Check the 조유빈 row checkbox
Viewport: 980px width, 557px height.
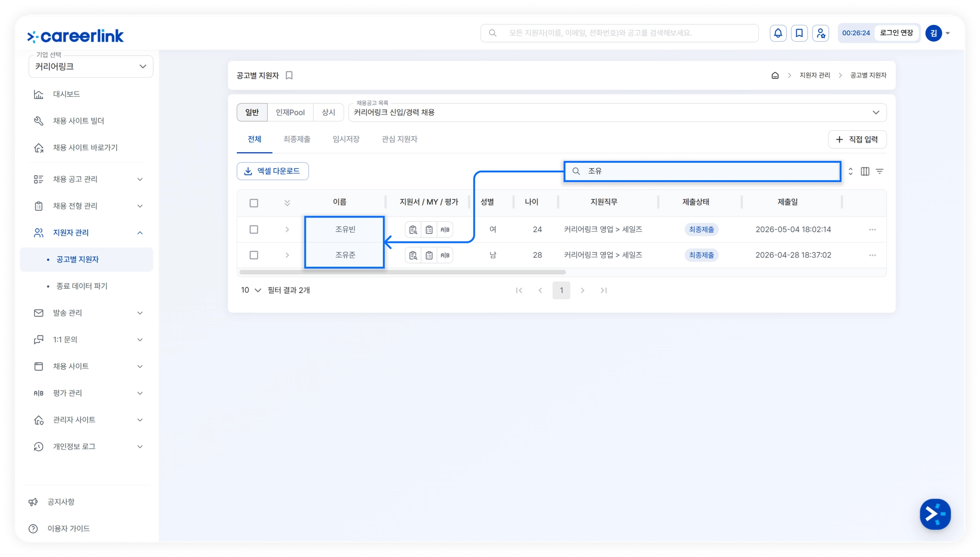point(254,229)
